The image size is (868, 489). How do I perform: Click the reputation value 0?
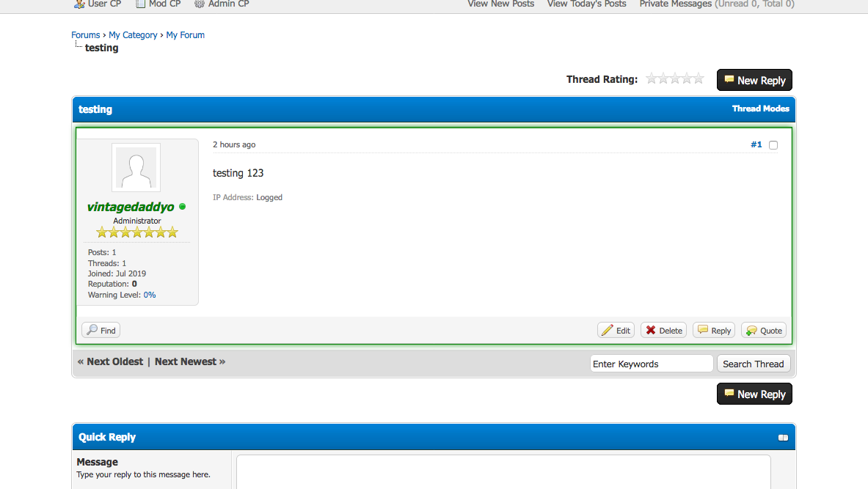(134, 284)
